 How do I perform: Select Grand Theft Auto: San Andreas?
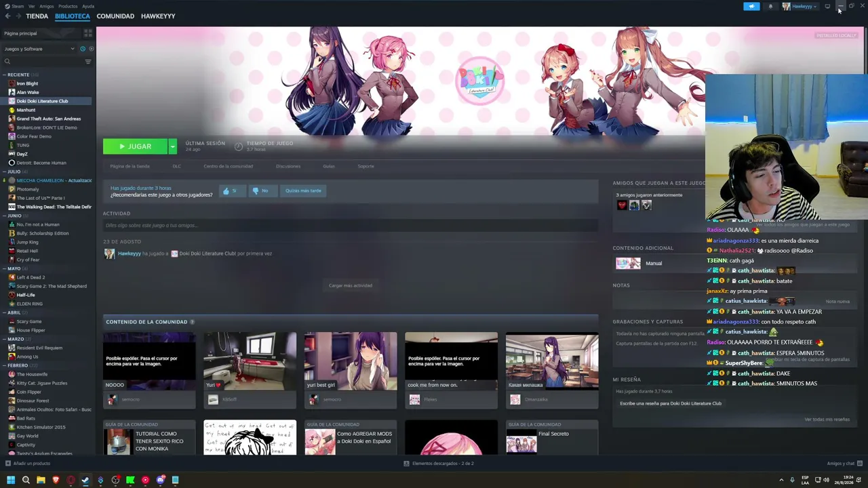coord(48,119)
